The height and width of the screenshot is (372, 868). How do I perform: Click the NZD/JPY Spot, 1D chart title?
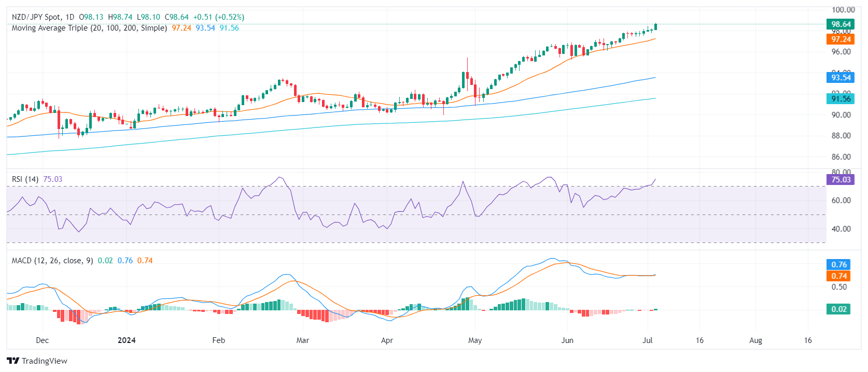pos(43,17)
